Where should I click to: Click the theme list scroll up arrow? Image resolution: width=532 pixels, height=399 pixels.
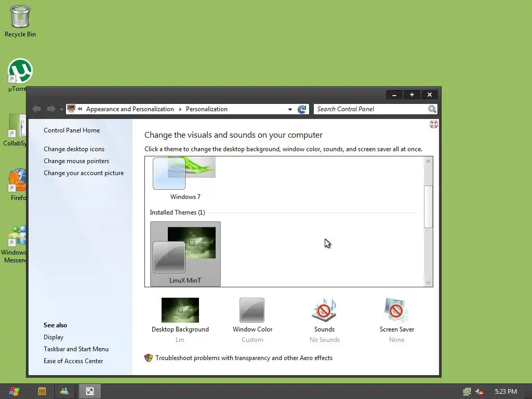click(428, 161)
